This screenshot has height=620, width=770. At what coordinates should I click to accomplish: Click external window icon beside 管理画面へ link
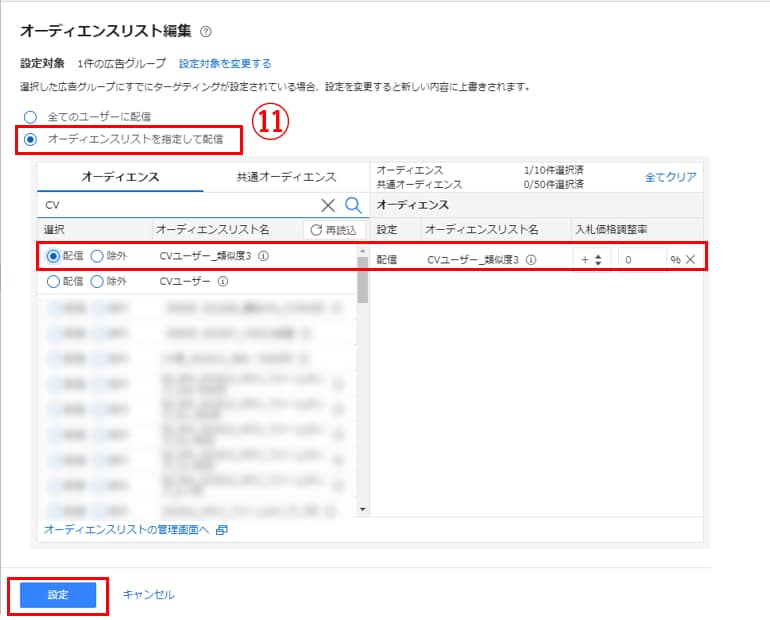221,529
